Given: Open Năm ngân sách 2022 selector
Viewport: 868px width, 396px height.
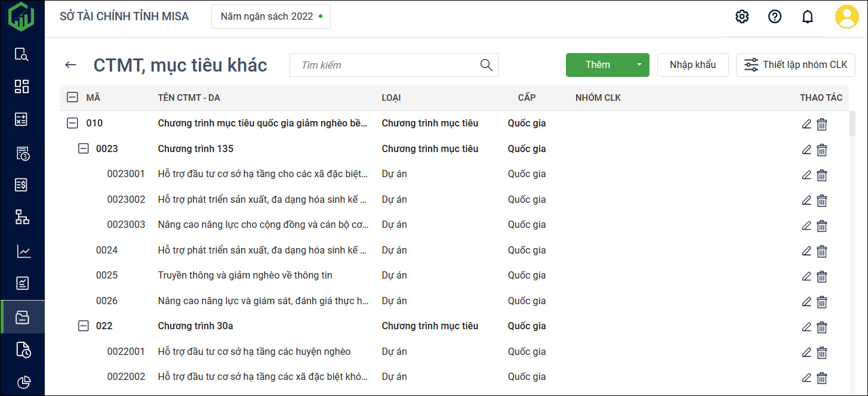Looking at the screenshot, I should pos(271,17).
